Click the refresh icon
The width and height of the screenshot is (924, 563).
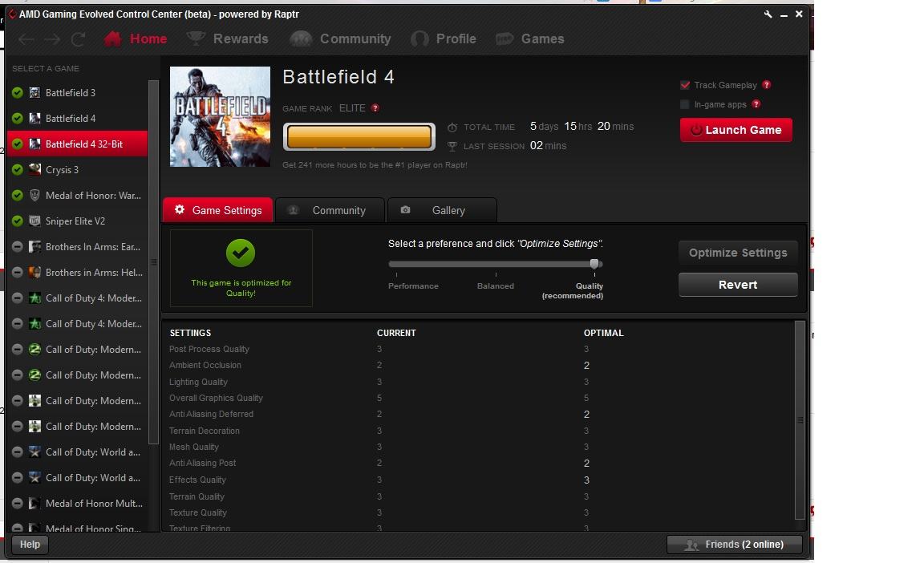(79, 39)
